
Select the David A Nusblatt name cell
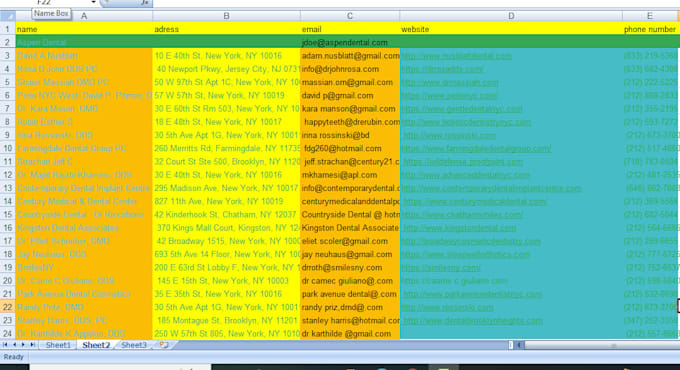click(84, 56)
